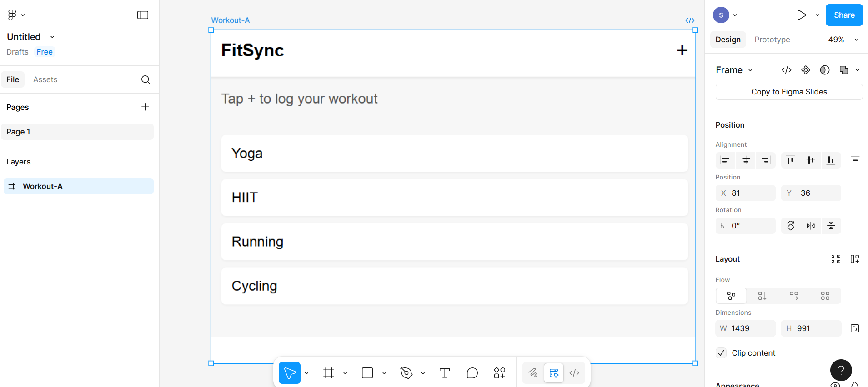Enable vertical auto layout flow
The height and width of the screenshot is (387, 868).
(x=763, y=296)
